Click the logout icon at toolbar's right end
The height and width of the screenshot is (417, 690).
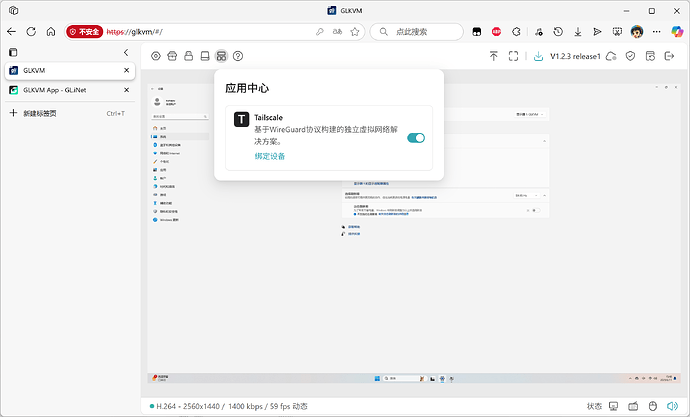pos(670,56)
